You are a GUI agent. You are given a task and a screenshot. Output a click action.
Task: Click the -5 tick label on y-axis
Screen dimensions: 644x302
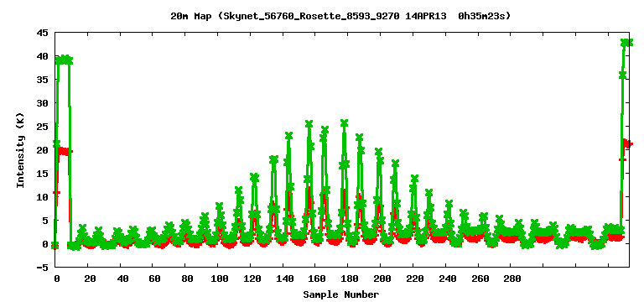42,267
